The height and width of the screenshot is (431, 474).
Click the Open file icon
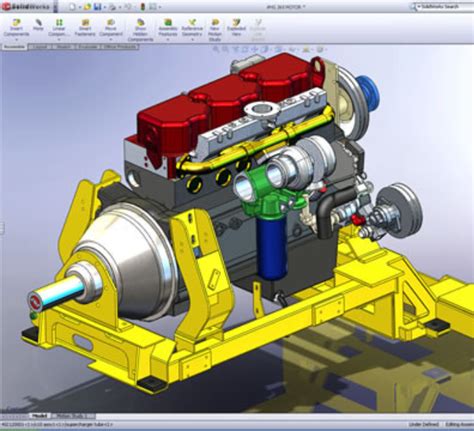87,7
